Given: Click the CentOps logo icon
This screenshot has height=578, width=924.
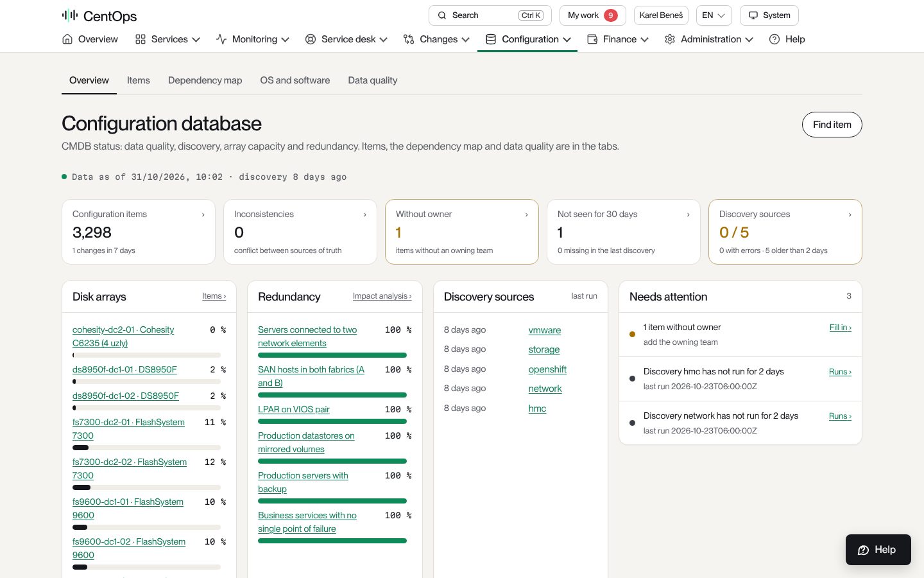Looking at the screenshot, I should 69,15.
